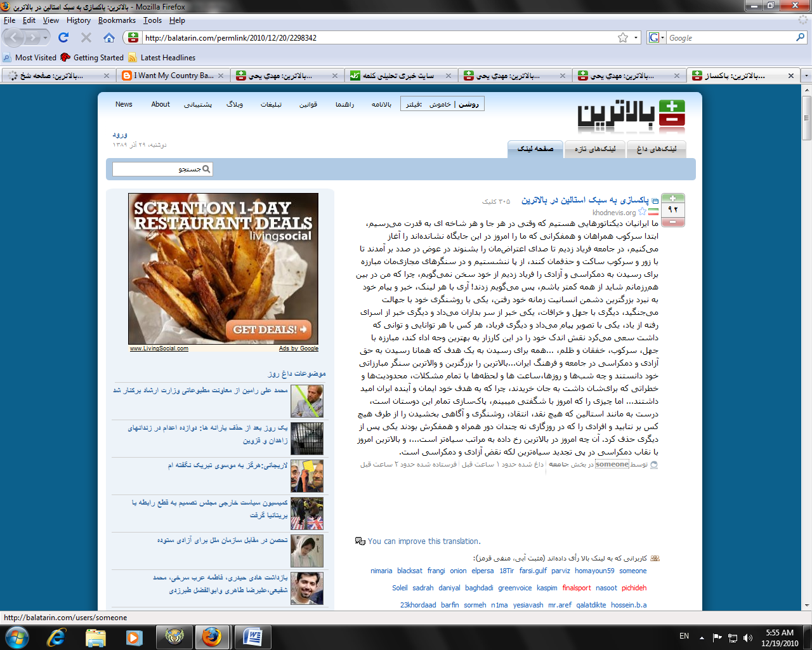The image size is (812, 650).
Task: Open the list all tabs dropdown
Action: [806, 76]
